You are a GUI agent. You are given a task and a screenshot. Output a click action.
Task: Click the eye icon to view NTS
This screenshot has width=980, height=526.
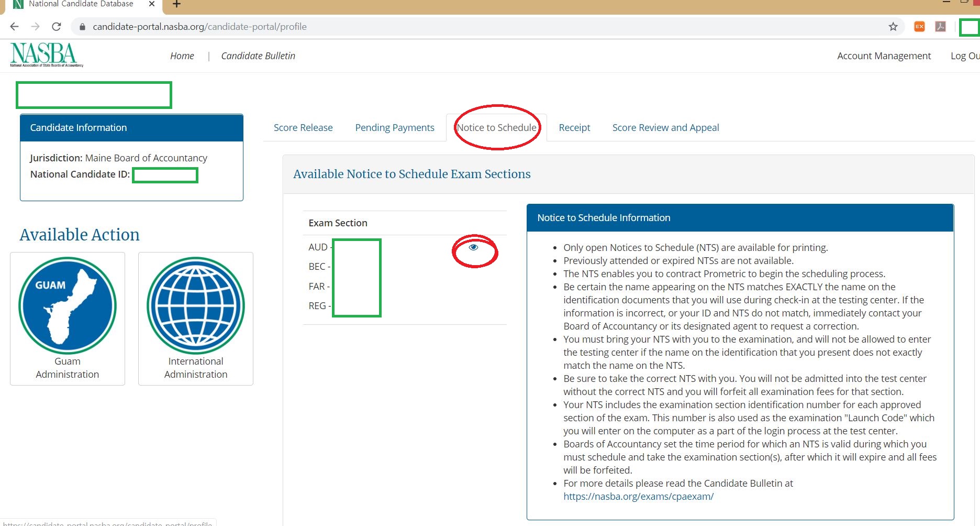pos(473,247)
